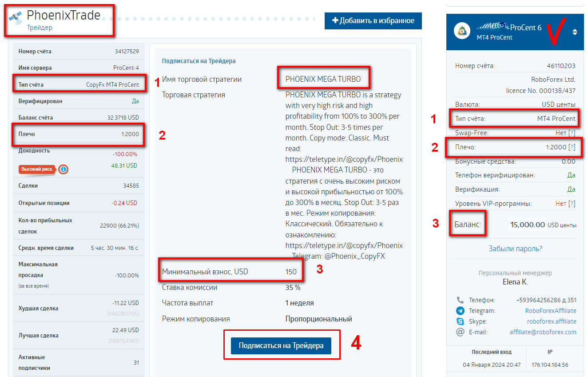Screen dimensions: 588x377
Task: Select the profitable trades value 22900 (66.21%)
Action: click(119, 226)
